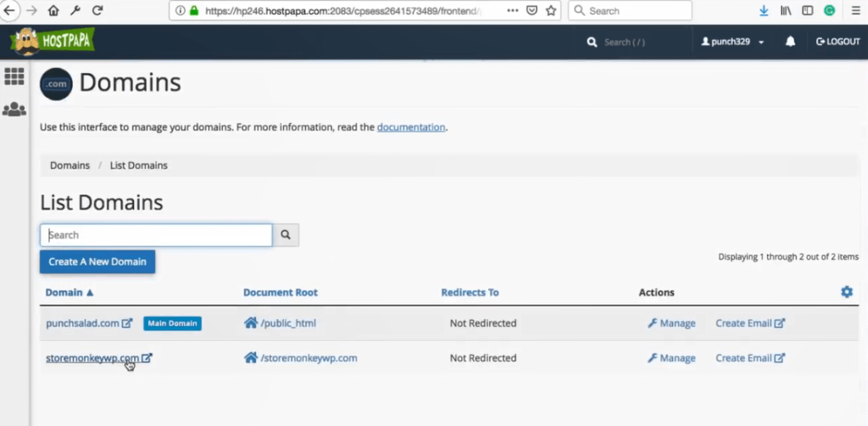The height and width of the screenshot is (426, 868).
Task: Open /public_html document root
Action: [x=288, y=323]
